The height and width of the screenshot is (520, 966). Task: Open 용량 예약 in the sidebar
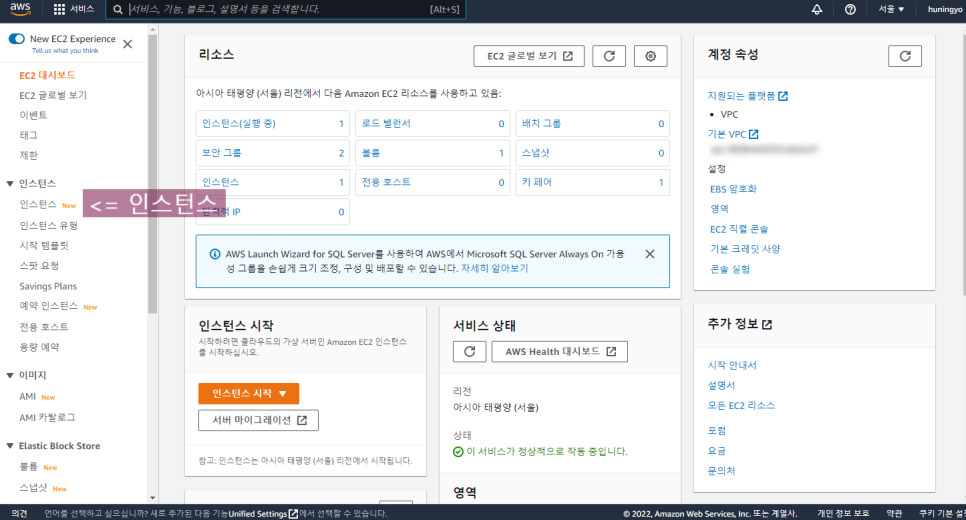point(39,347)
